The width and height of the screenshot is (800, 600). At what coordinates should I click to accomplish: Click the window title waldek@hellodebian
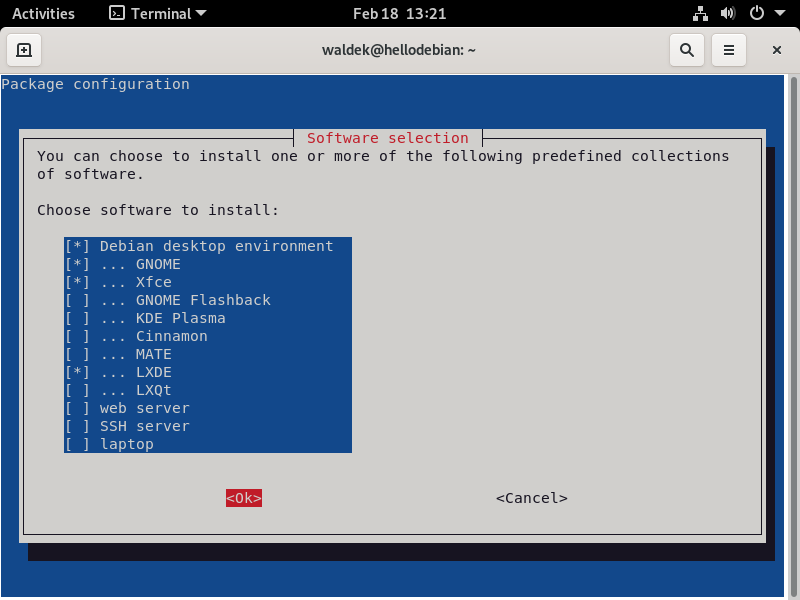click(399, 50)
